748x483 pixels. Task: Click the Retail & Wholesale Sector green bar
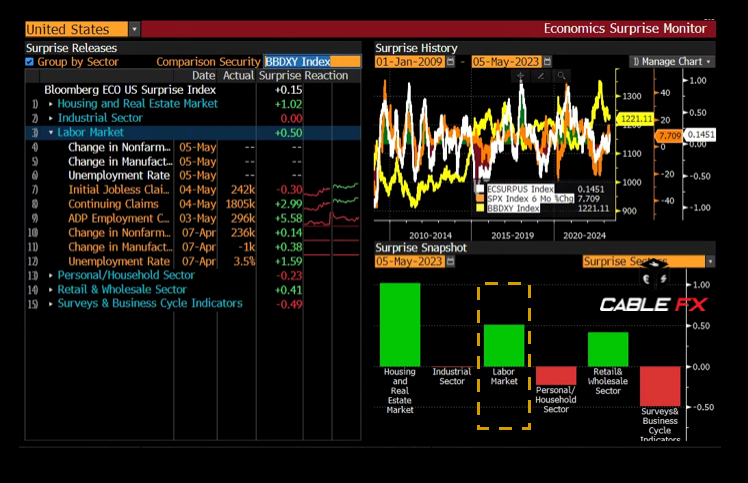(x=608, y=349)
